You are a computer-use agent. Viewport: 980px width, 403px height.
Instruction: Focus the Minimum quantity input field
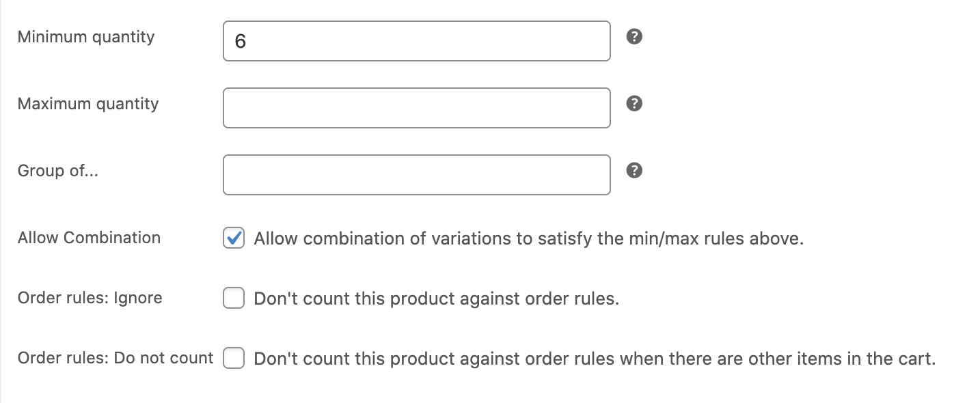point(417,41)
